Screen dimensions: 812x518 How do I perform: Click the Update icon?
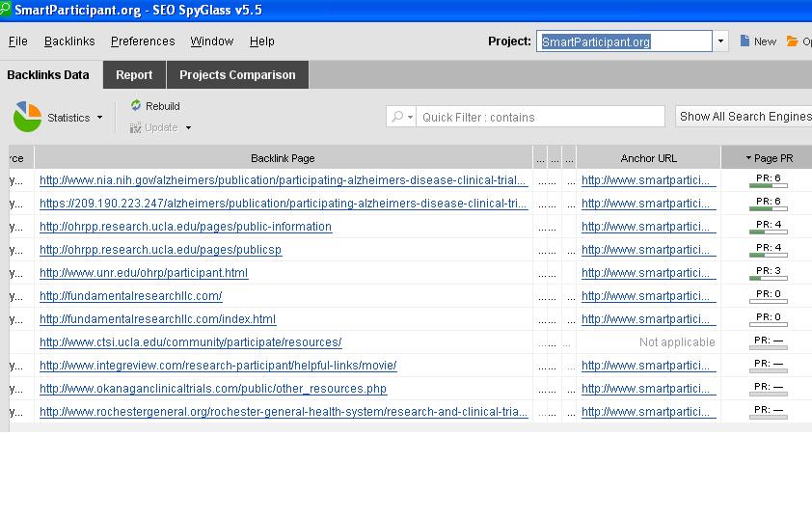click(x=135, y=128)
